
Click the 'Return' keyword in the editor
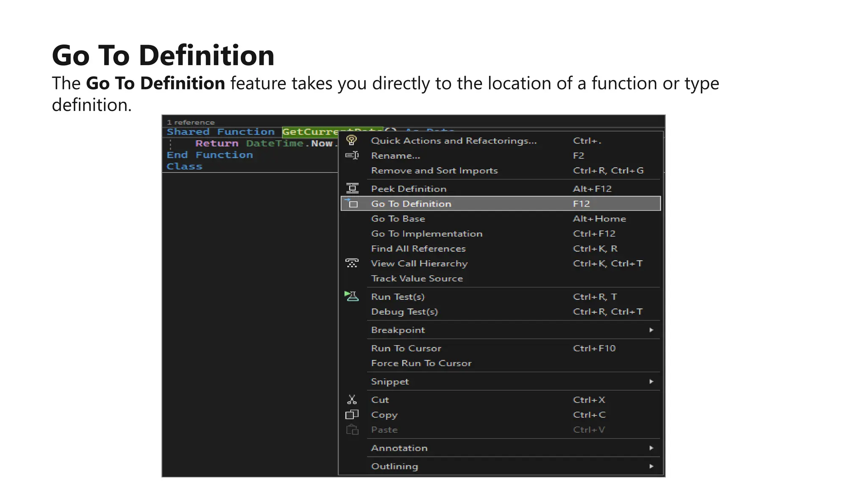pyautogui.click(x=217, y=143)
